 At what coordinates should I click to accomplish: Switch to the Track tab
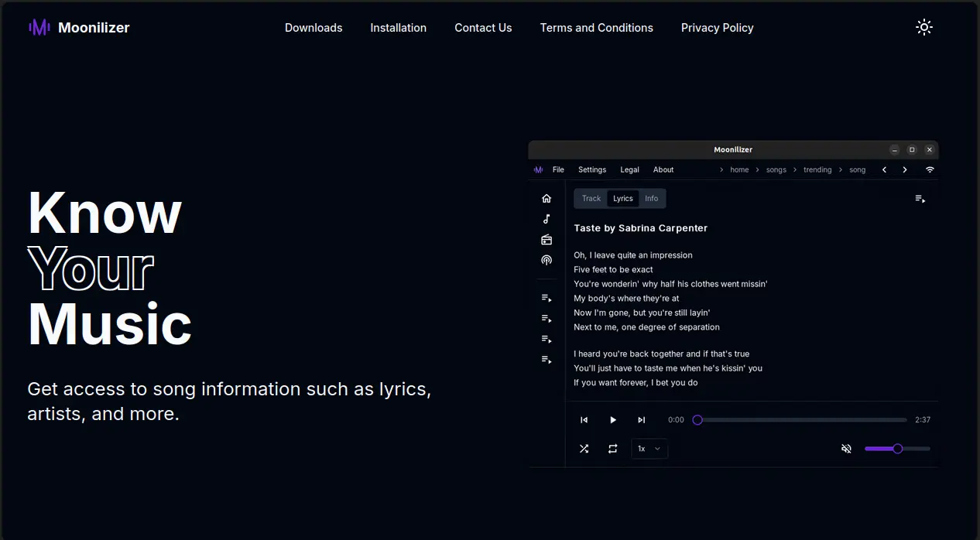click(x=591, y=199)
